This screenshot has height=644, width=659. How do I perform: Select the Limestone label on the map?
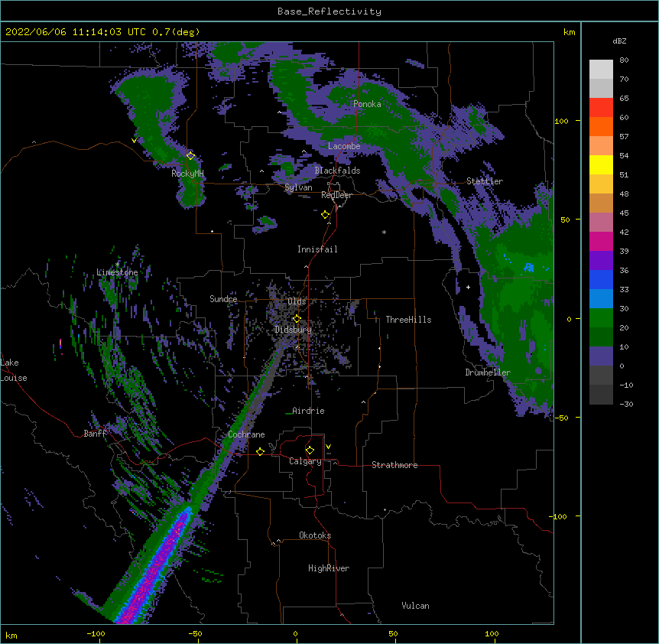coord(117,272)
